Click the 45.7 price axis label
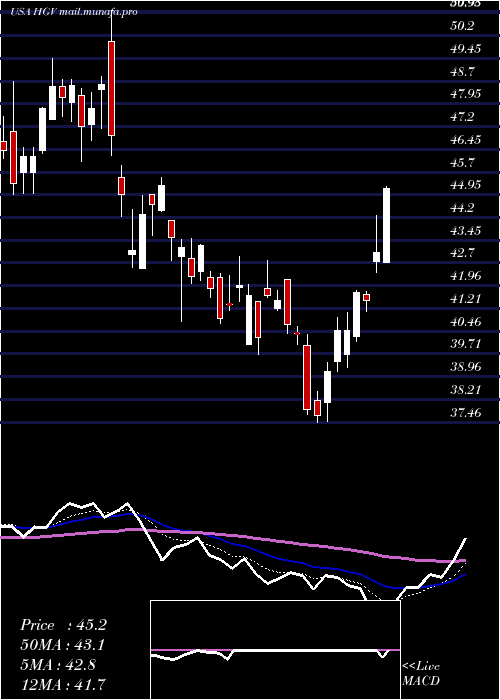Image resolution: width=500 pixels, height=700 pixels. [462, 162]
